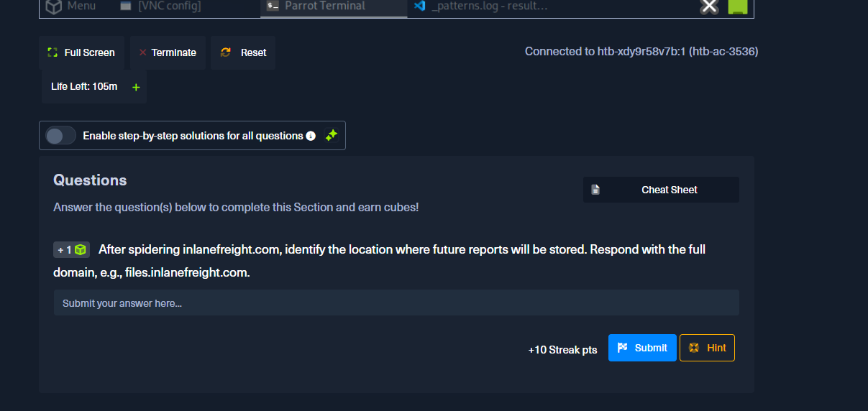Open the Menu label in taskbar
The image size is (868, 411).
coord(81,6)
